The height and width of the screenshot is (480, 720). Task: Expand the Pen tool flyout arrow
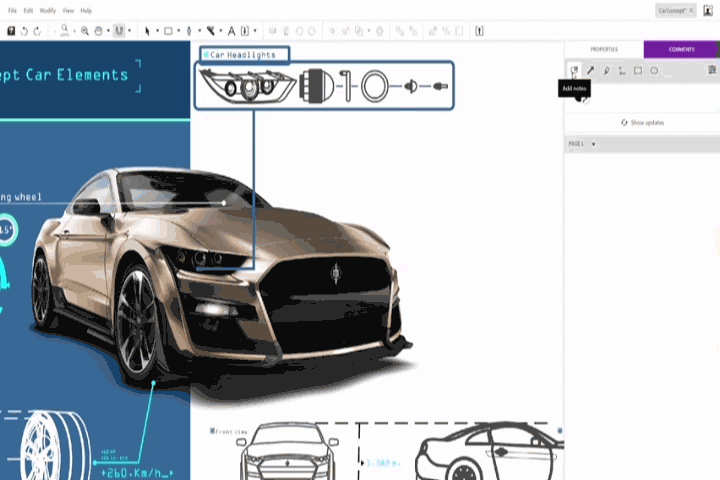(x=199, y=31)
